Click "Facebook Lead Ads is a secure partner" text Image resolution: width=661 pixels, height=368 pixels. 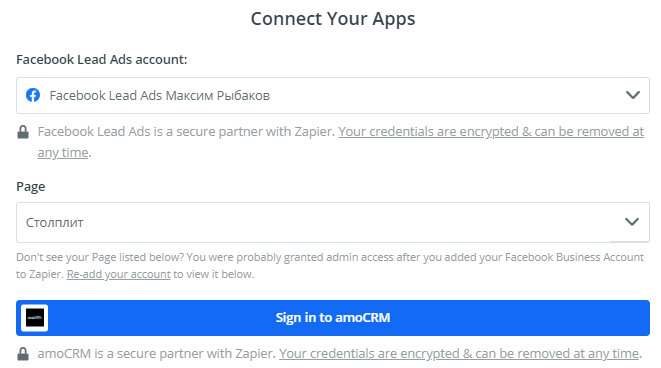click(x=186, y=132)
